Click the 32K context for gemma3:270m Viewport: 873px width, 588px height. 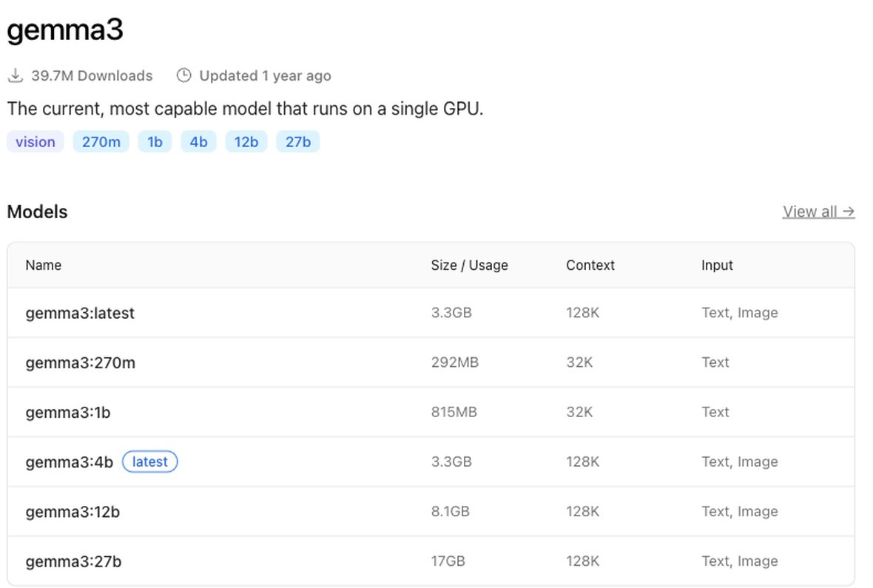[x=579, y=362]
